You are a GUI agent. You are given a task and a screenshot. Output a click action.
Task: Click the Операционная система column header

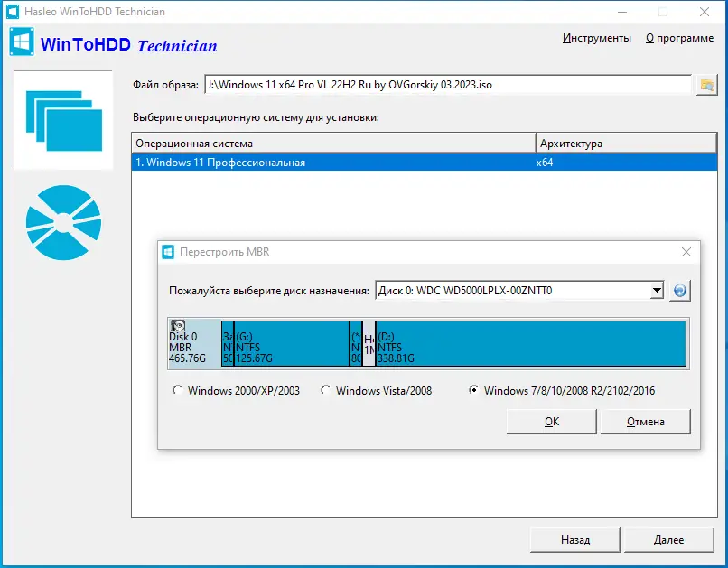pyautogui.click(x=333, y=144)
